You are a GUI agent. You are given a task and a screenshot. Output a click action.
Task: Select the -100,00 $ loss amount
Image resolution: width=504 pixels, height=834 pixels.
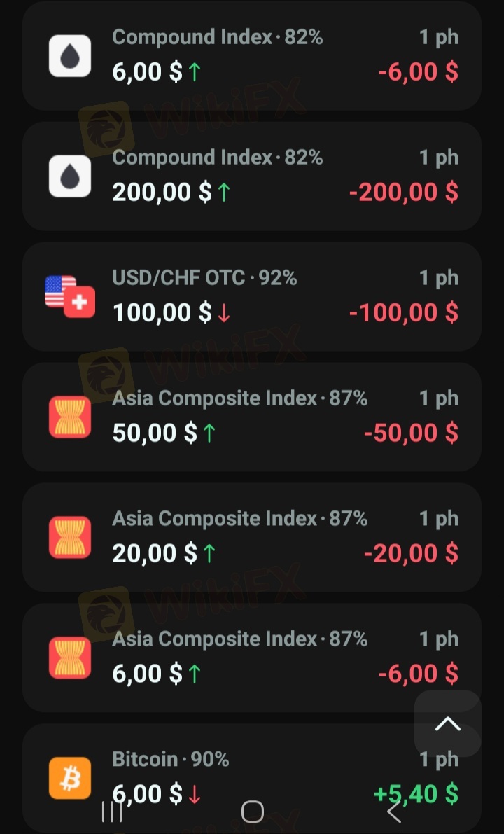click(404, 312)
